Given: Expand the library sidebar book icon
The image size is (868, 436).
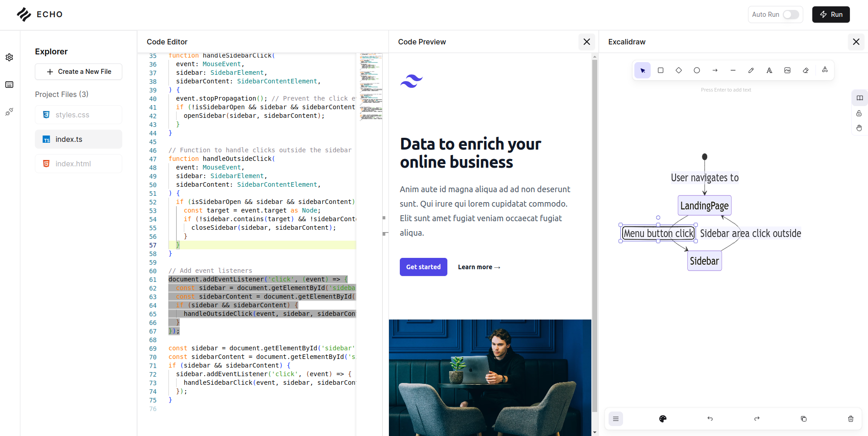Looking at the screenshot, I should click(x=859, y=98).
